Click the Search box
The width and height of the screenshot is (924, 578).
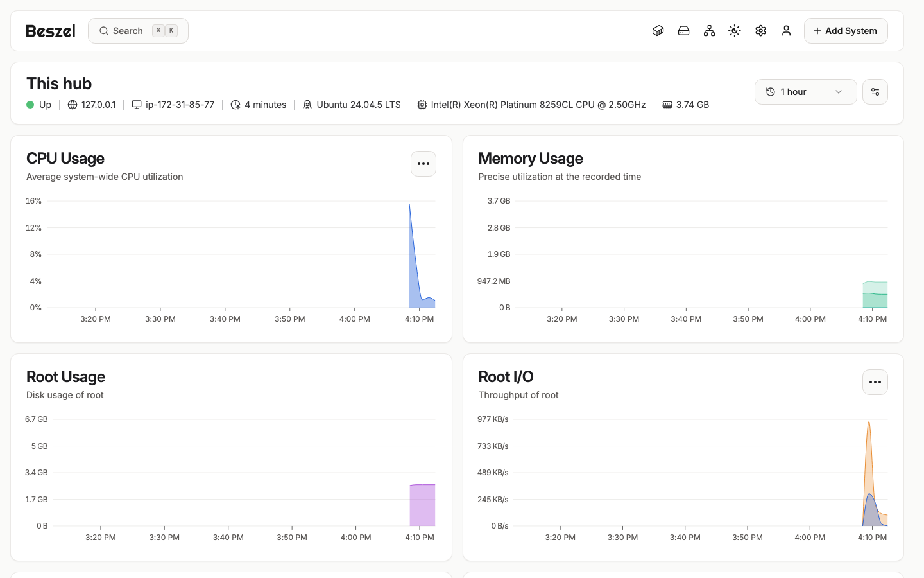(x=138, y=31)
